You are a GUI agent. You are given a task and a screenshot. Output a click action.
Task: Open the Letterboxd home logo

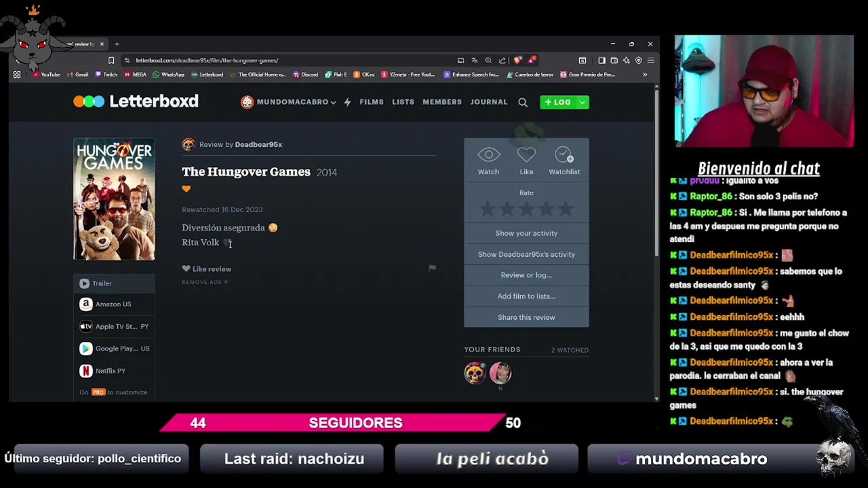[x=136, y=102]
